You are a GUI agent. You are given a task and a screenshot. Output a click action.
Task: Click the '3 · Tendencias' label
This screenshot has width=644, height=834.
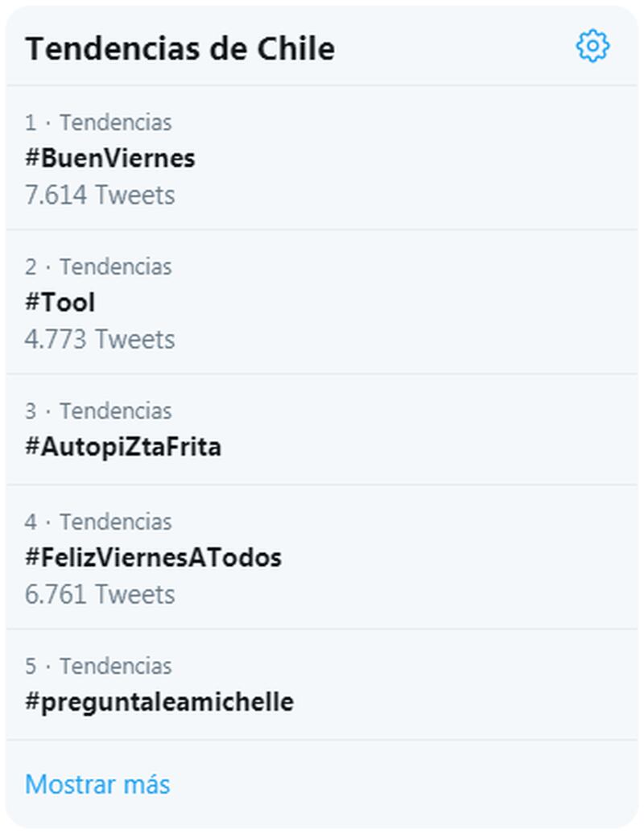[98, 411]
